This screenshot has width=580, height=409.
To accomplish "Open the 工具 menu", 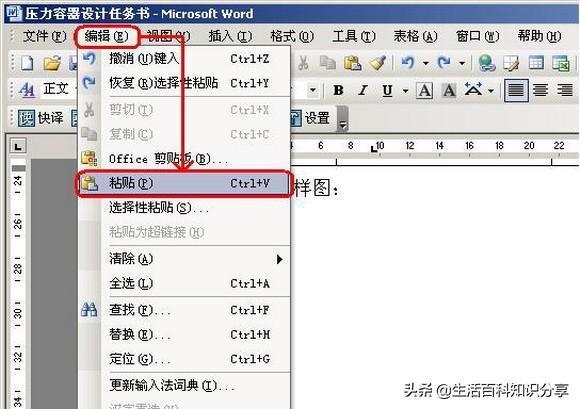I will [x=354, y=36].
